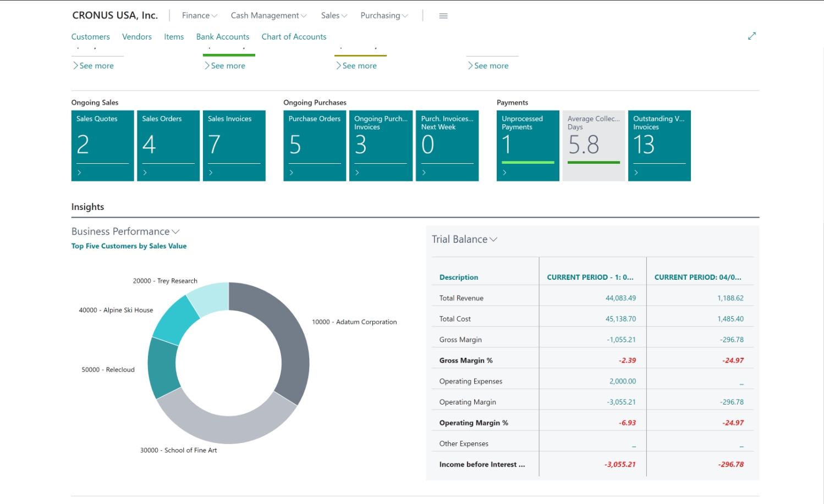Click the expand page icon
The height and width of the screenshot is (504, 824).
coord(752,36)
